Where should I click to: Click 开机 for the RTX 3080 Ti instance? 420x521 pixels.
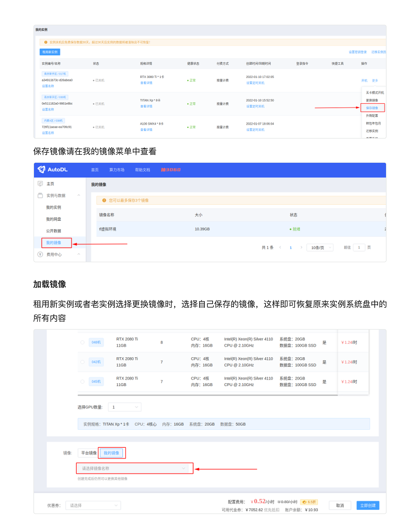(x=364, y=80)
